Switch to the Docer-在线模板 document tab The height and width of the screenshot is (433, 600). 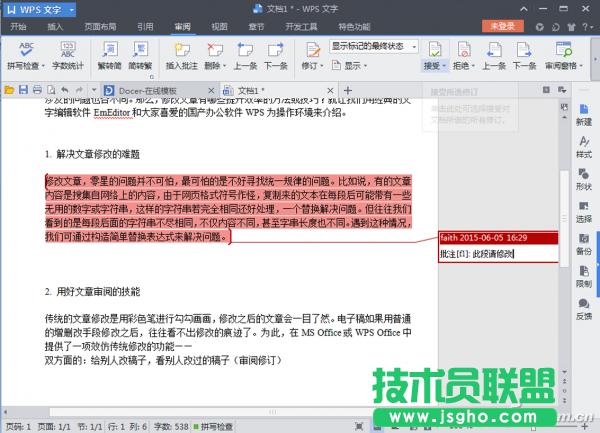pos(128,89)
